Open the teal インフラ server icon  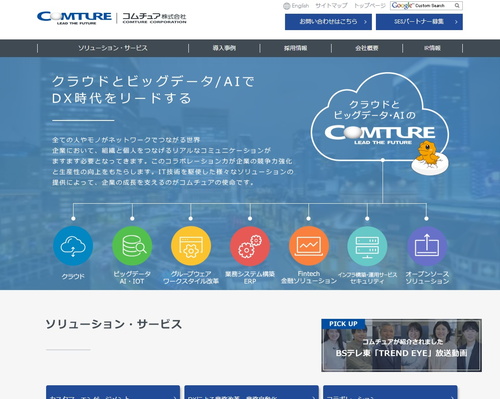367,246
